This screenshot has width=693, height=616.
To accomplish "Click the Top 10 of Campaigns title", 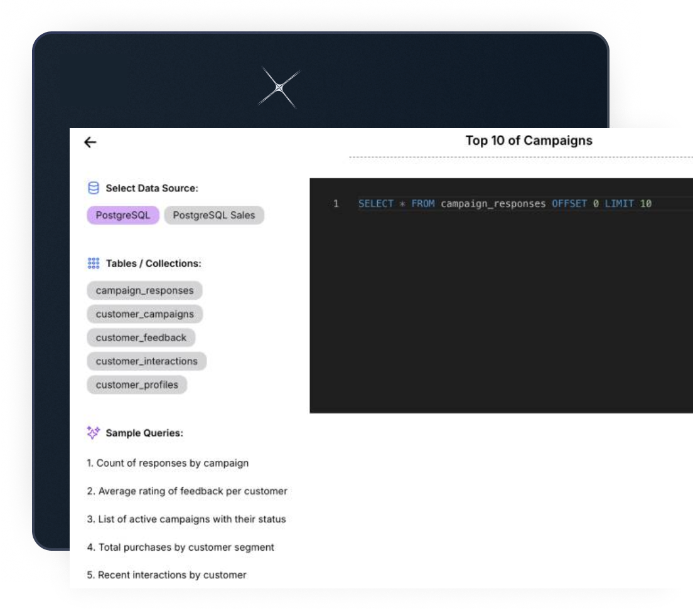I will click(529, 141).
